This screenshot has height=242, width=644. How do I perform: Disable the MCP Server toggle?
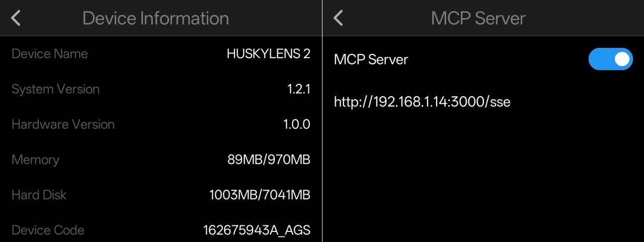[x=610, y=59]
